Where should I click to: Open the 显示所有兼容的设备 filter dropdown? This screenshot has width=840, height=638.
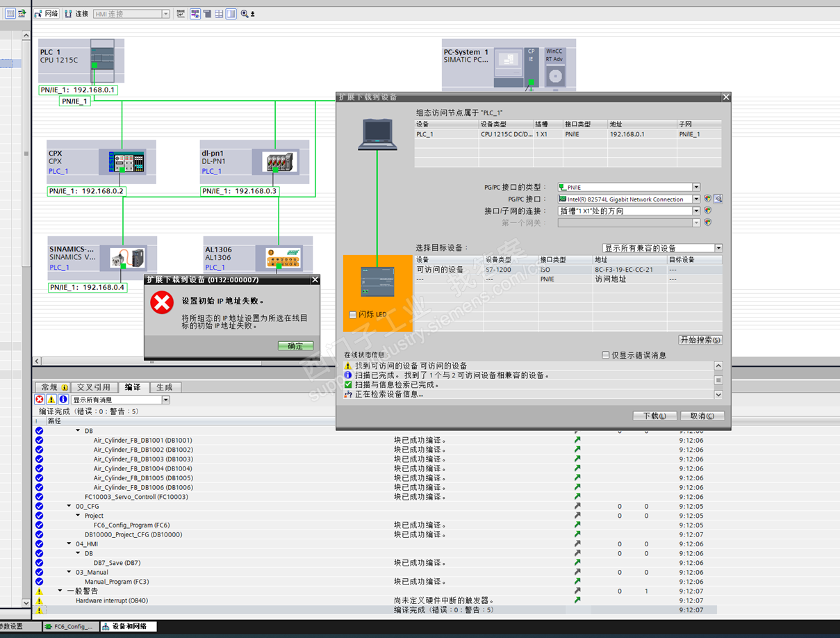718,248
